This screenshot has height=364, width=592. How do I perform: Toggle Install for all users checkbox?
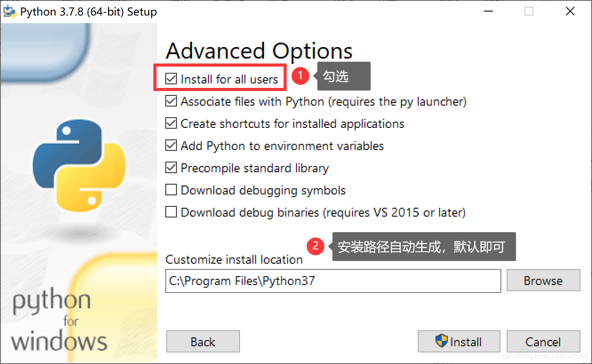click(x=171, y=79)
